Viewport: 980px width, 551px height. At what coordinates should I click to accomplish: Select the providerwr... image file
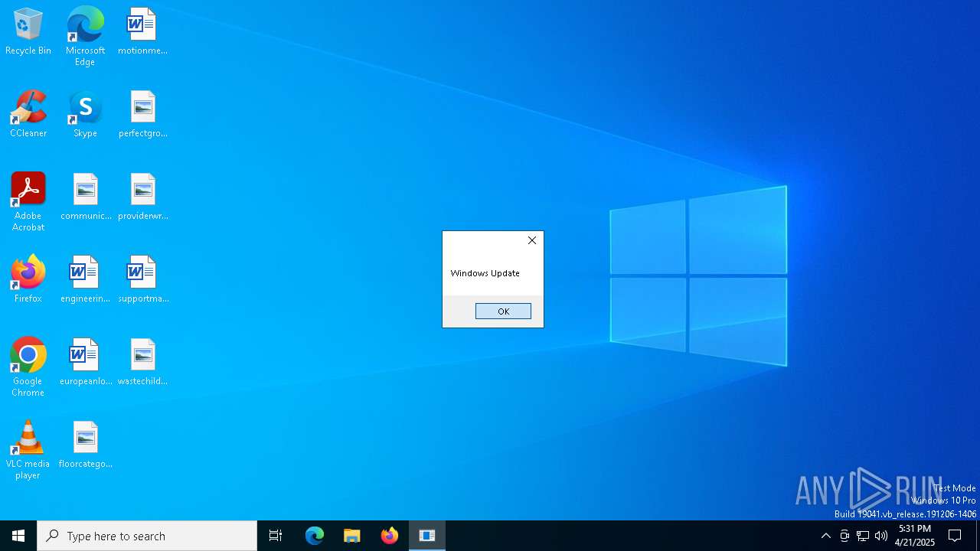pyautogui.click(x=142, y=197)
